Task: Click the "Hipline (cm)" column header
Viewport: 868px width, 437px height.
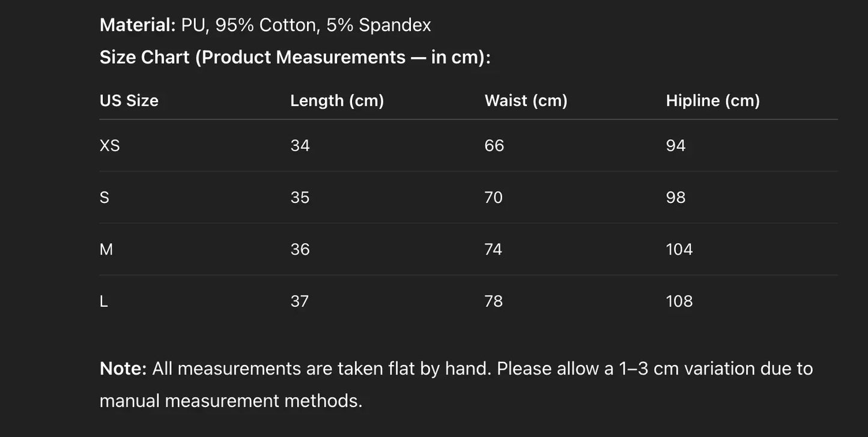Action: [712, 100]
